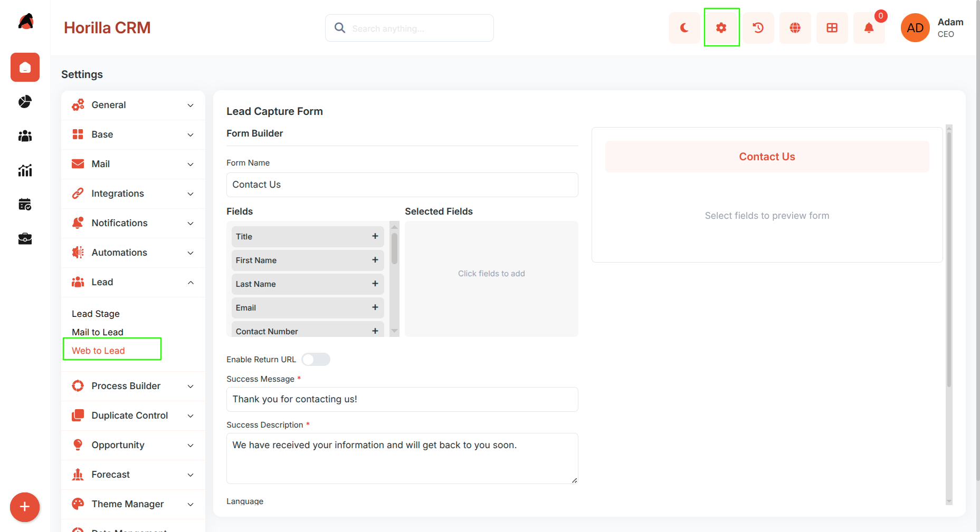Click the Success Description textarea
This screenshot has width=980, height=532.
tap(402, 458)
